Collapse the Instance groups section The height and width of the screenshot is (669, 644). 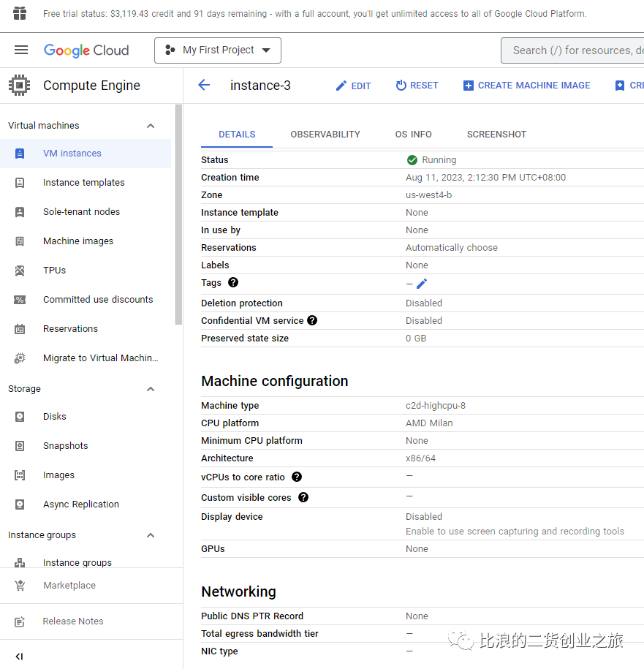151,535
